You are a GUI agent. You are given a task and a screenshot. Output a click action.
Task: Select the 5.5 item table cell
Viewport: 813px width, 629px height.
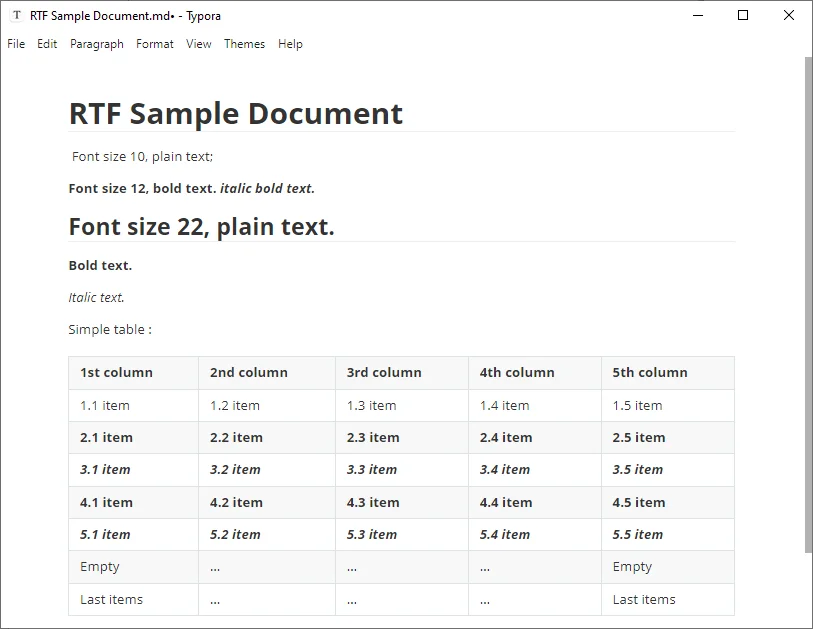[x=638, y=534]
